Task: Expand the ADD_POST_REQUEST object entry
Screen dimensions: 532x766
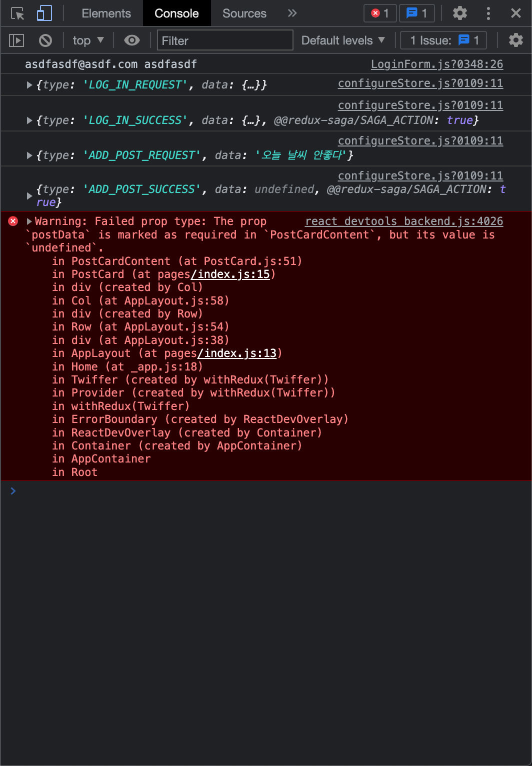Action: 29,156
